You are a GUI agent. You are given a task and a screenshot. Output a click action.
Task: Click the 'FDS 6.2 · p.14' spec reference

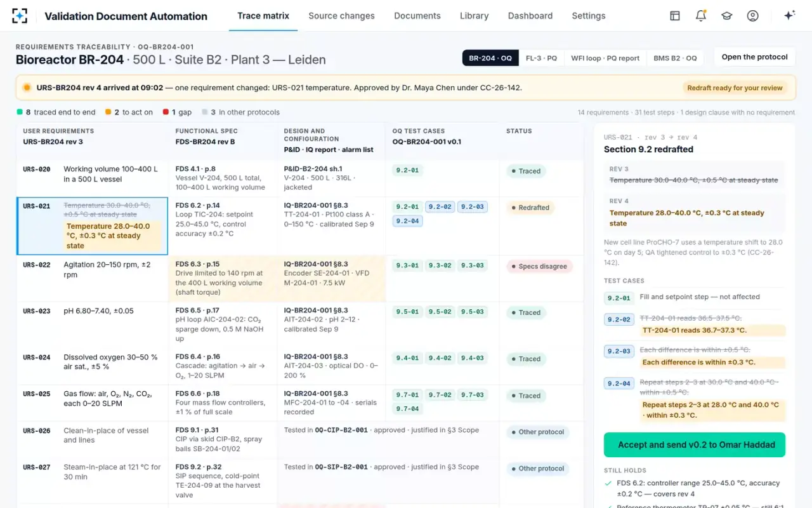coord(198,206)
